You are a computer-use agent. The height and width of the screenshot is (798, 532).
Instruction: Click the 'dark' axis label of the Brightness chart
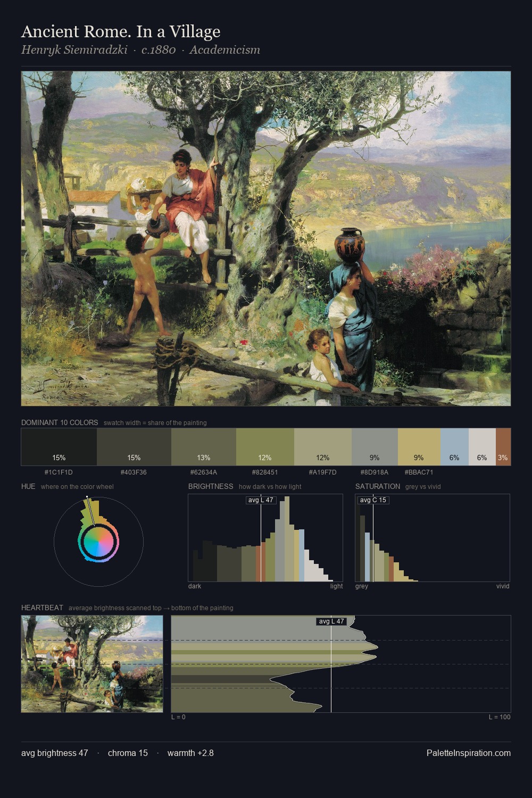pos(195,586)
